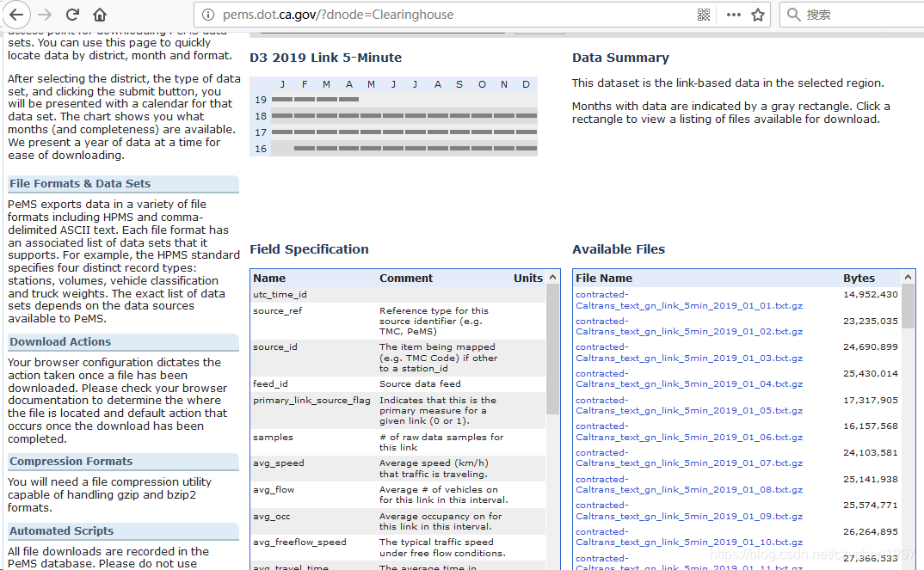
Task: Click the source_ref field name
Action: [x=277, y=310]
